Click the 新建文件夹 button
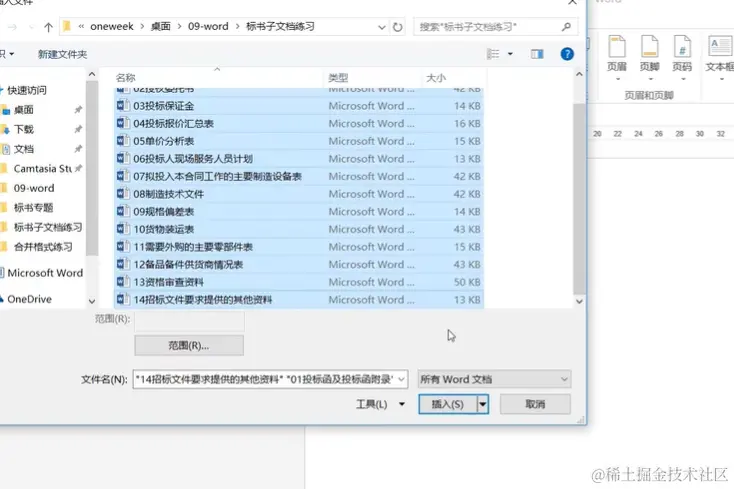734x489 pixels. pyautogui.click(x=62, y=54)
